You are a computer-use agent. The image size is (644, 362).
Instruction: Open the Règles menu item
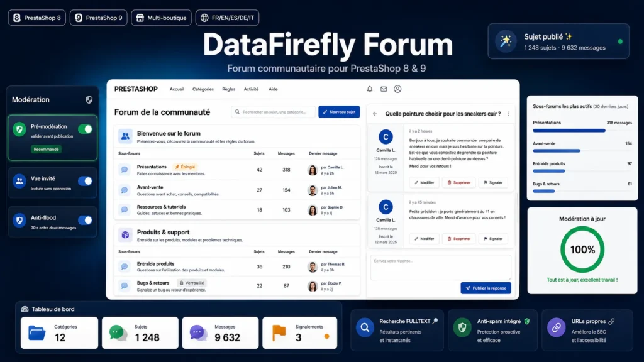click(229, 89)
